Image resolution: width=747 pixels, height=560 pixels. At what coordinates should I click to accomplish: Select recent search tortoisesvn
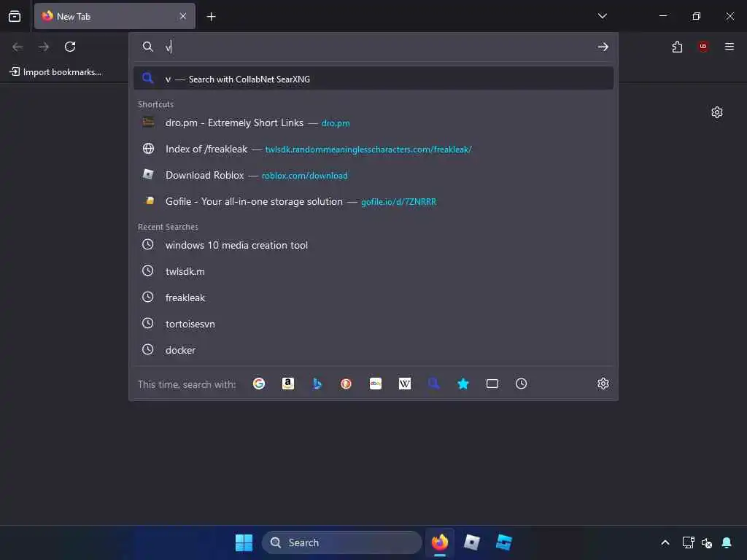(x=373, y=324)
